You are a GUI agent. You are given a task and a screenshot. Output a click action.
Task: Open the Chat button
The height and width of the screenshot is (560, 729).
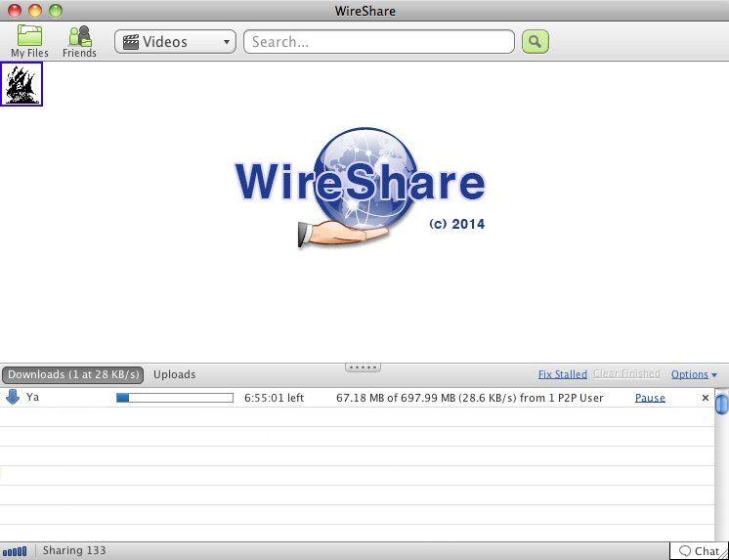(700, 550)
